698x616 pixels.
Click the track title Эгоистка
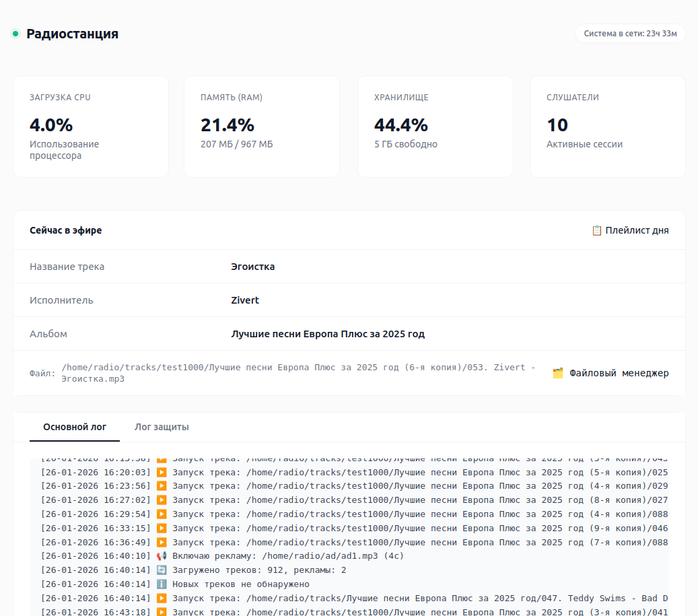point(253,267)
